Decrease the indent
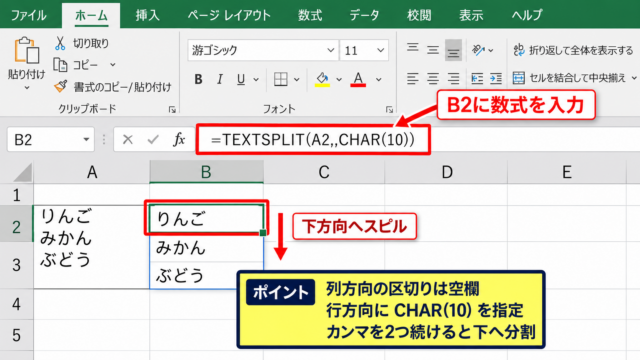The width and height of the screenshot is (640, 360). pyautogui.click(x=477, y=78)
